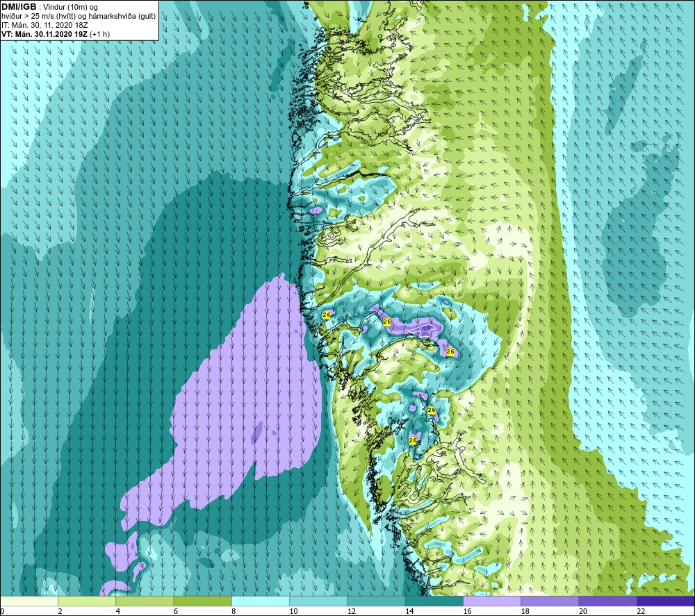Image resolution: width=695 pixels, height=616 pixels.
Task: Click the legend scale label '22'
Action: 641,611
